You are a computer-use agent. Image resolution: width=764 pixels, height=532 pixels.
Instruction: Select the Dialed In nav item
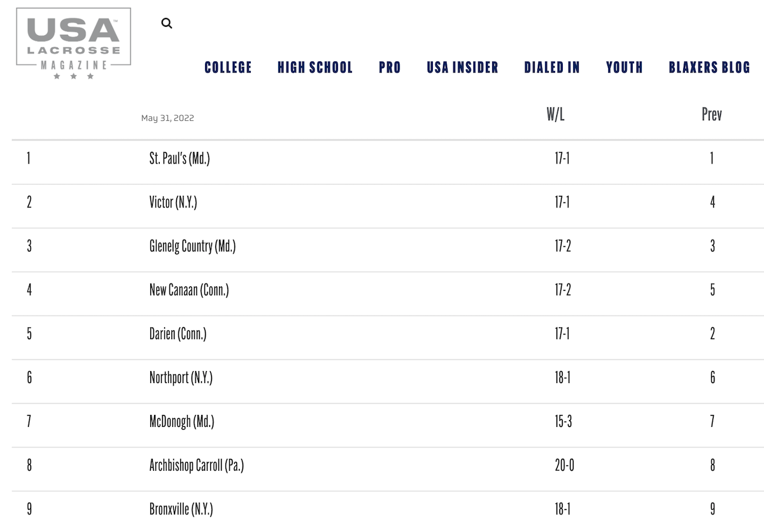coord(552,67)
